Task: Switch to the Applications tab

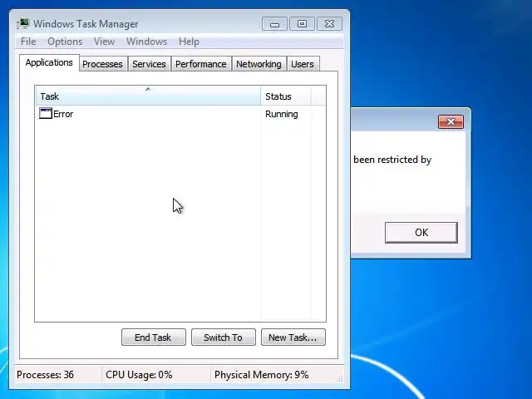Action: (x=49, y=63)
